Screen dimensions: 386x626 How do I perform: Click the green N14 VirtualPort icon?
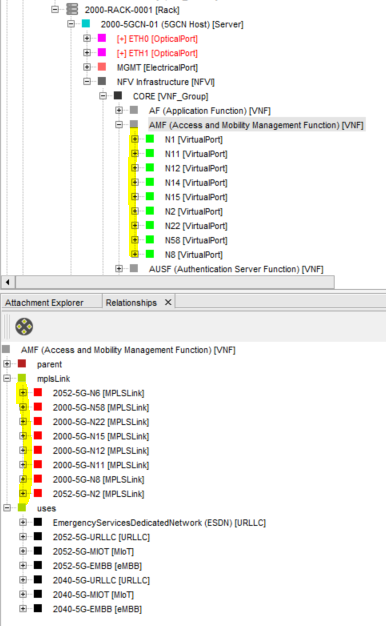(x=150, y=182)
